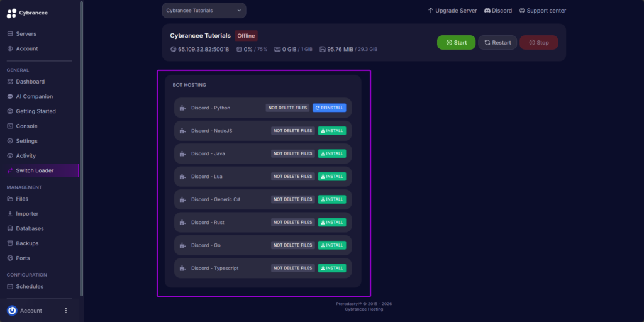The width and height of the screenshot is (644, 322).
Task: Click puzzle icon beside Discord - NodeJS
Action: 183,131
